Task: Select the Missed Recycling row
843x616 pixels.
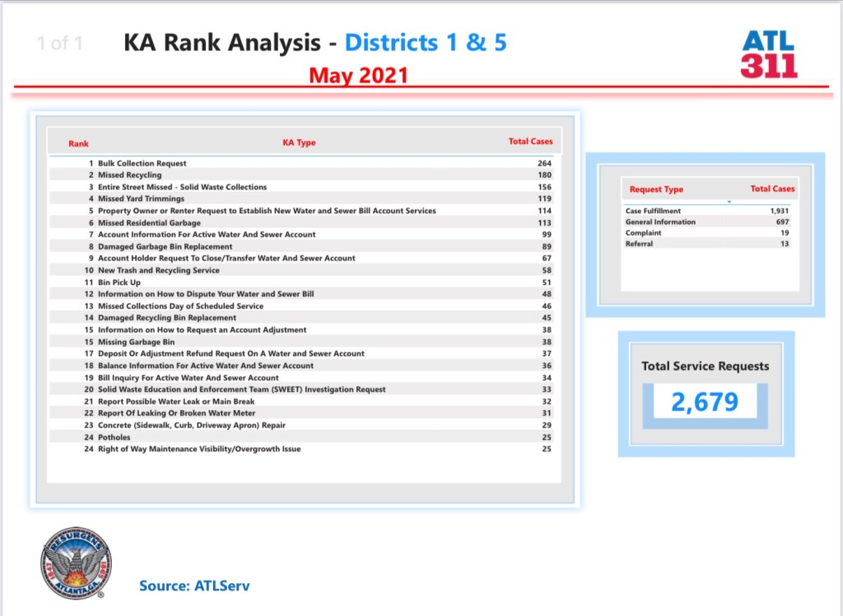Action: click(x=130, y=175)
